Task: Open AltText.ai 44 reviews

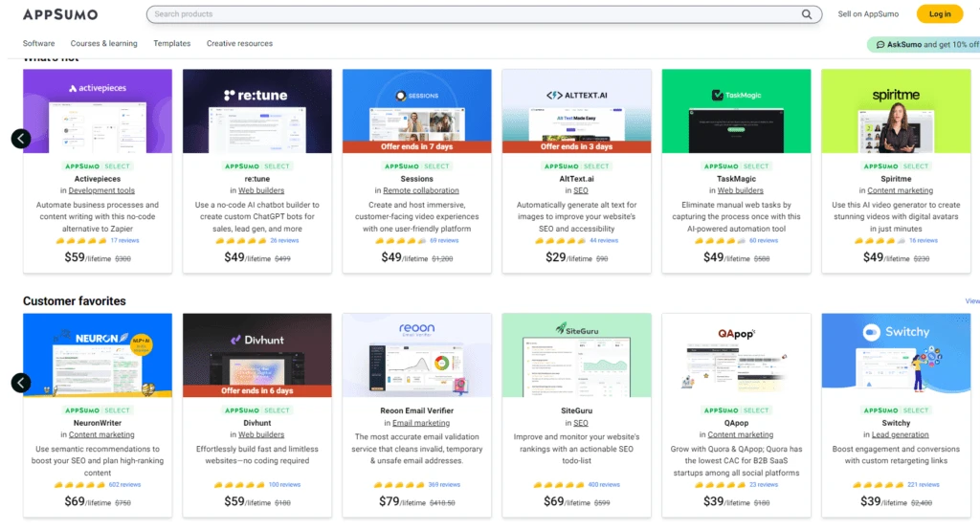Action: pos(604,240)
